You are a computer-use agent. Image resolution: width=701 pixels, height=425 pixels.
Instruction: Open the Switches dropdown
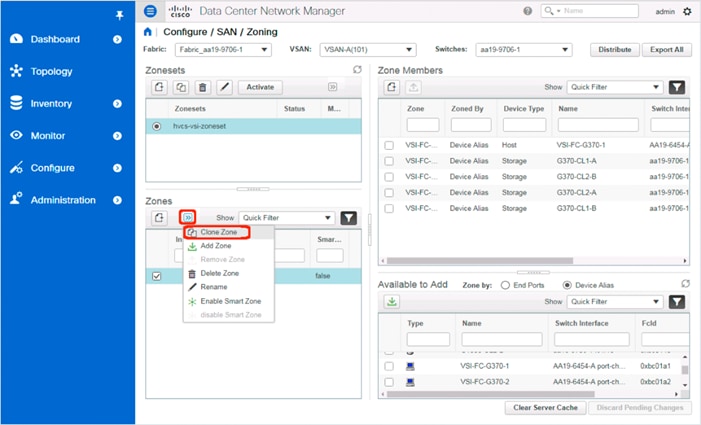coord(524,50)
